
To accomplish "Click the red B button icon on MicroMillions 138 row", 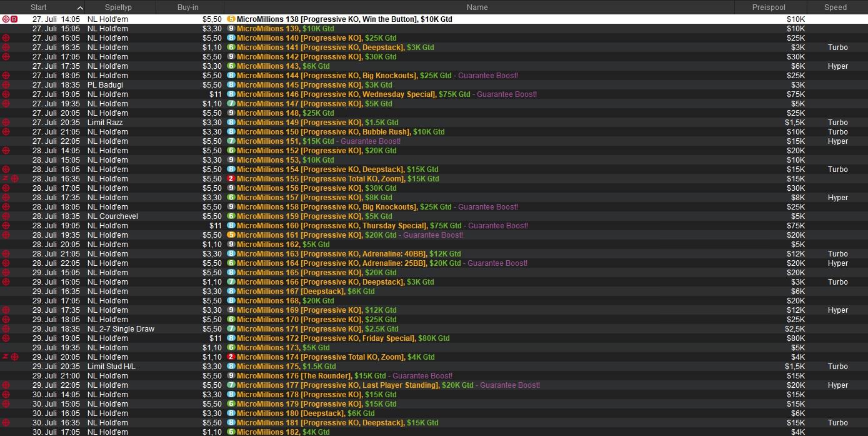I will 14,19.
